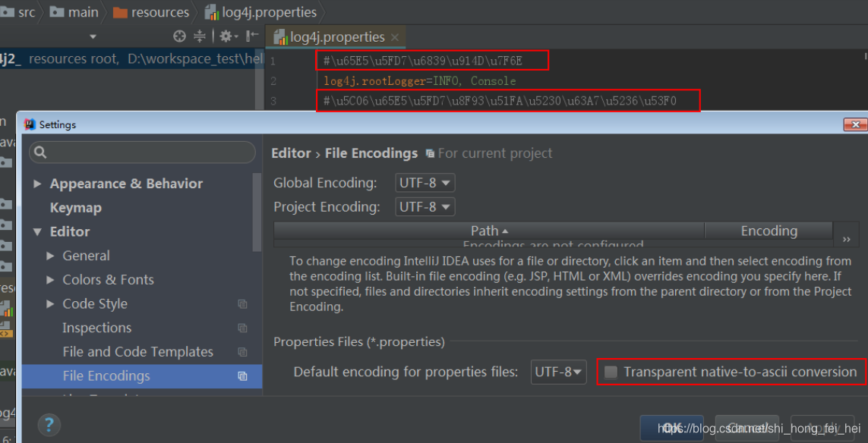The image size is (868, 443).
Task: Expand the Colors & Fonts node
Action: pyautogui.click(x=50, y=280)
